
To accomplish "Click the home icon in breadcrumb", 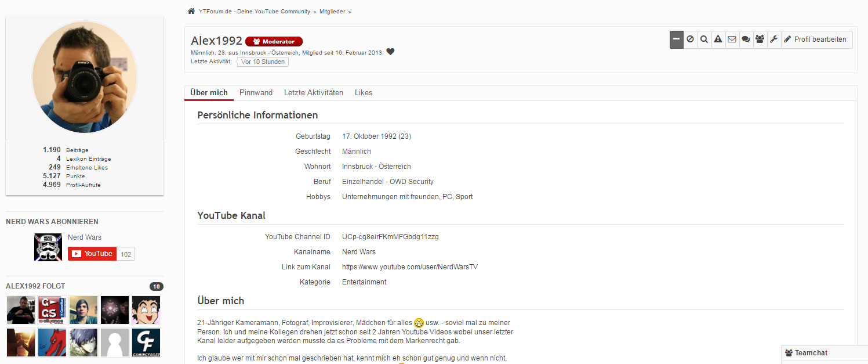I will (191, 12).
